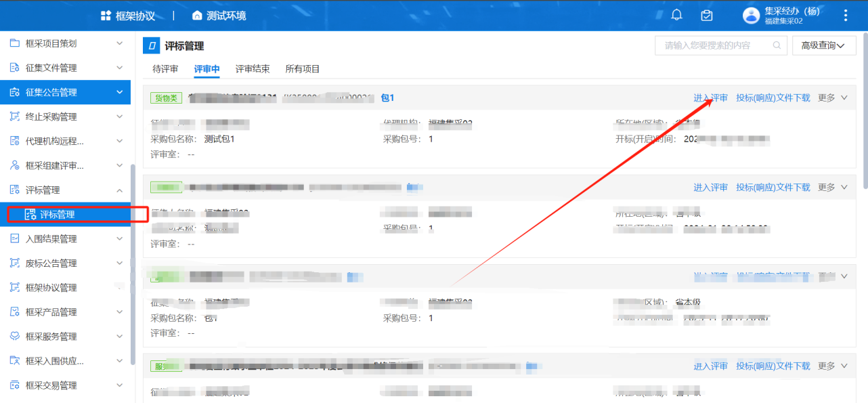Viewport: 868px width, 403px height.
Task: Open the notification bell
Action: [x=676, y=15]
